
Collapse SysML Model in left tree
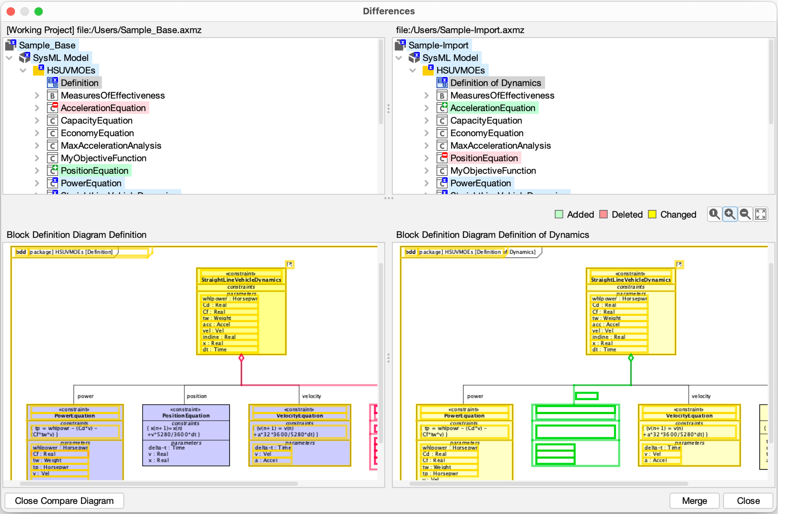(9, 58)
